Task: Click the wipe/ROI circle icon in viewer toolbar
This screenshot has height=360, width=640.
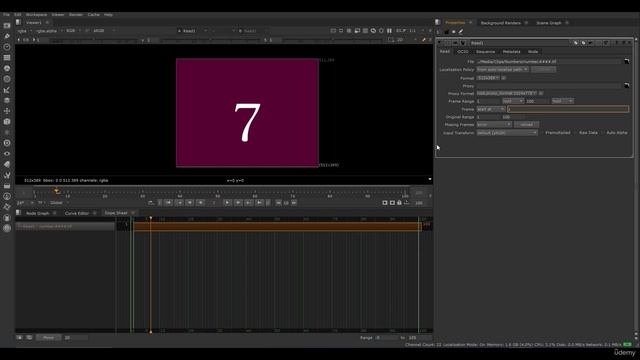Action: click(x=381, y=31)
